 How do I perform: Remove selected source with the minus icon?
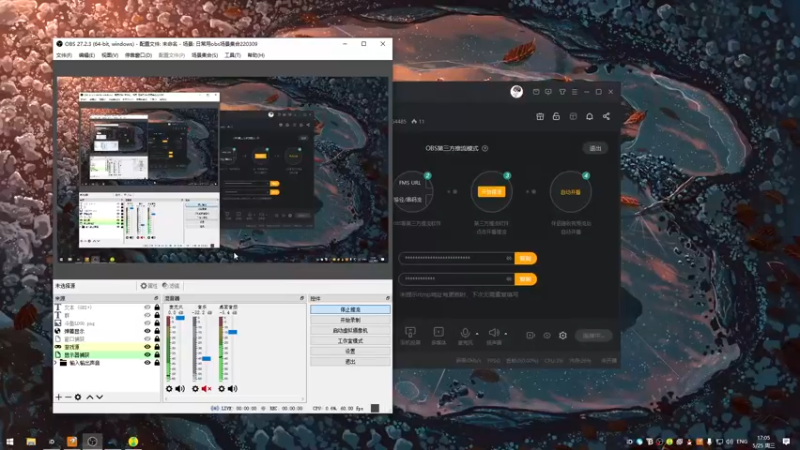[x=68, y=397]
